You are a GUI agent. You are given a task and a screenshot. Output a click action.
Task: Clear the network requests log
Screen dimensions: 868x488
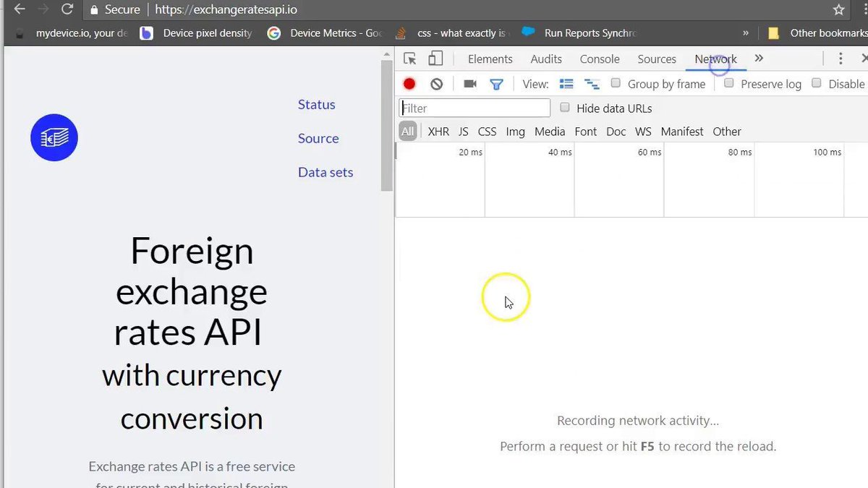(x=435, y=83)
